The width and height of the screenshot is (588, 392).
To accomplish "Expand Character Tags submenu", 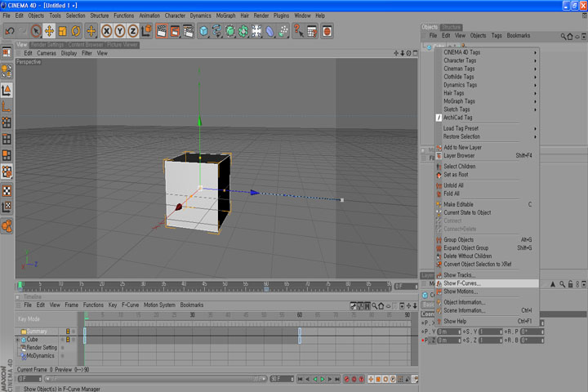I will 487,60.
